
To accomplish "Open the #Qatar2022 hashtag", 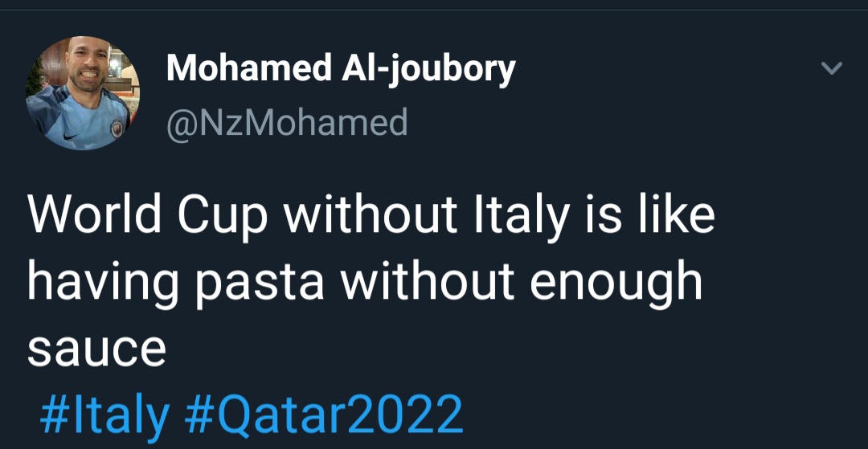I will tap(324, 414).
